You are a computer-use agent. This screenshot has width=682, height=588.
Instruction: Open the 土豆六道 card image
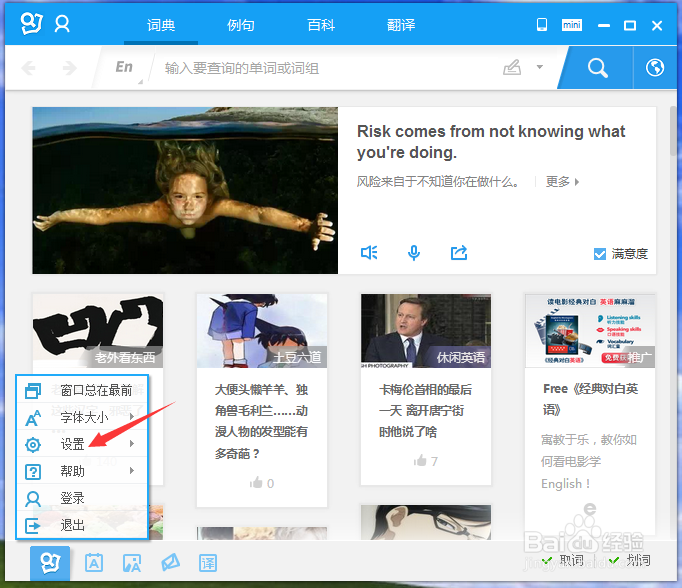[262, 331]
